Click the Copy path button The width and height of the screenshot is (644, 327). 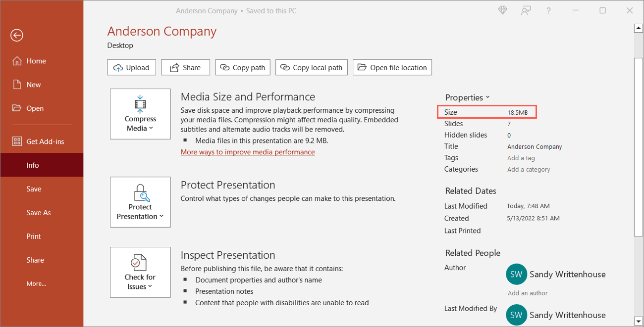pos(243,67)
